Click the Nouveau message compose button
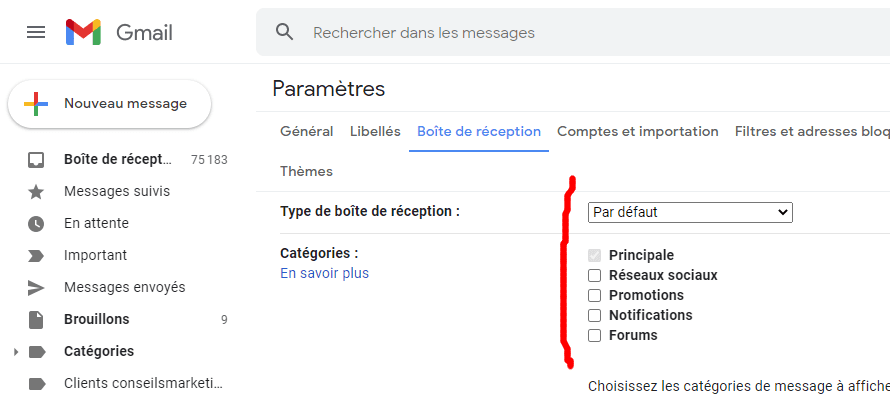Image resolution: width=890 pixels, height=400 pixels. (x=110, y=104)
